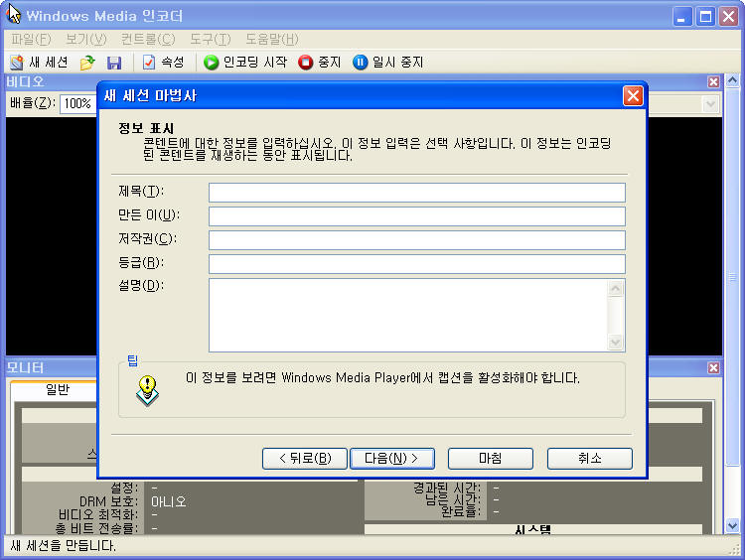Pause encoding with the blue pause icon

[361, 63]
